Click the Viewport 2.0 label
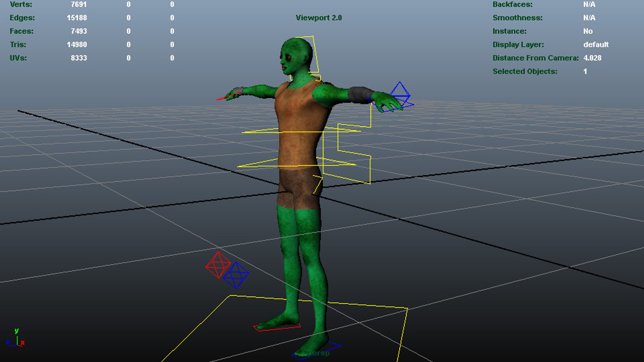This screenshot has height=362, width=644. 319,18
